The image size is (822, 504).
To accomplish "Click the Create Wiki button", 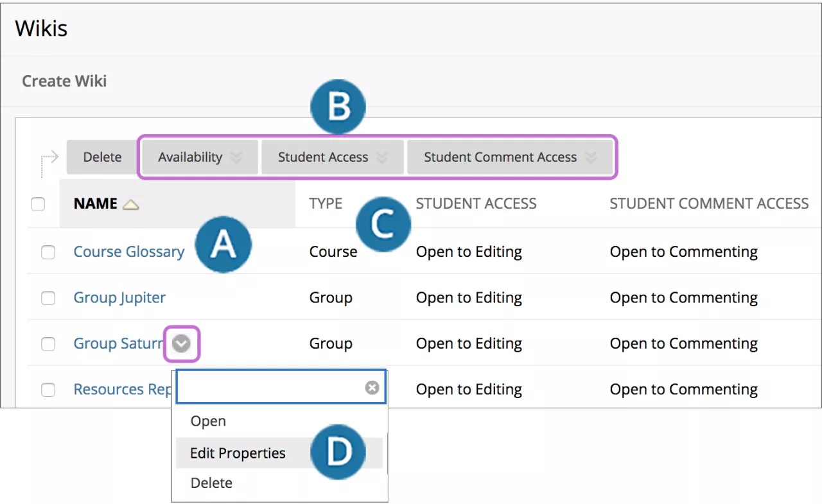I will coord(64,82).
